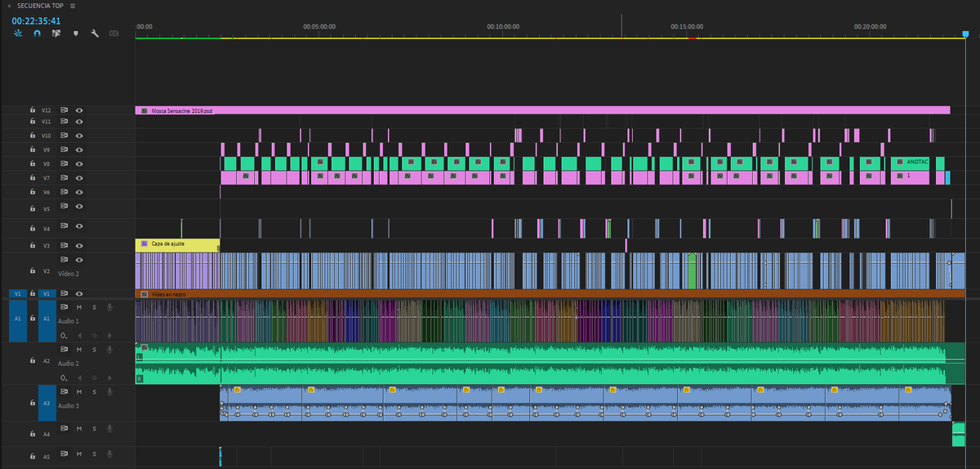Screen dimensions: 980x469
Task: Toggle lock on track V3
Action: pyautogui.click(x=33, y=245)
